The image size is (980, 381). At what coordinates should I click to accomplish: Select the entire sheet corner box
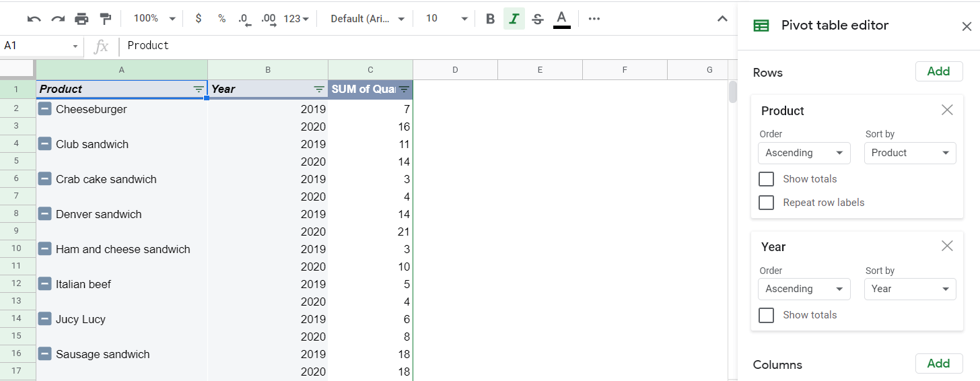pos(17,69)
